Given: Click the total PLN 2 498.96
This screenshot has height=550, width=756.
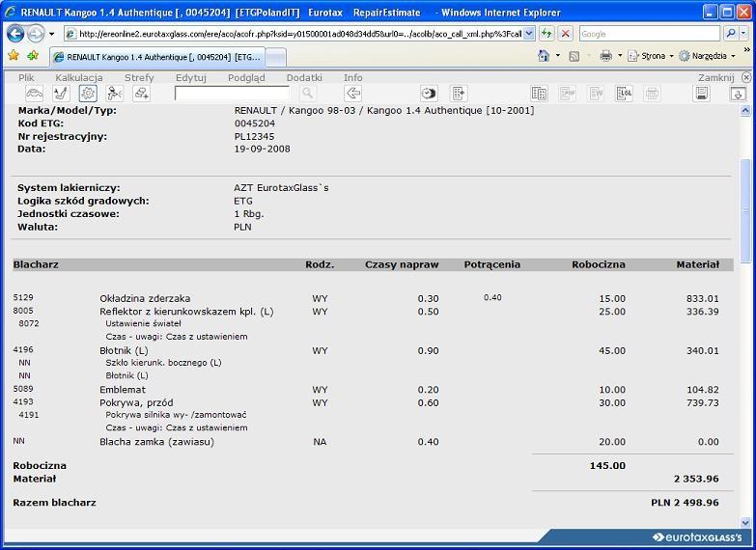Looking at the screenshot, I should 685,503.
